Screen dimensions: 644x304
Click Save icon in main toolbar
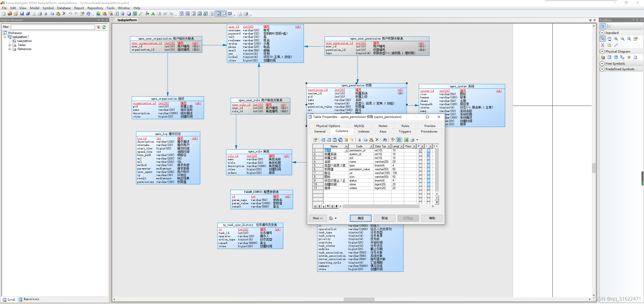22,14
